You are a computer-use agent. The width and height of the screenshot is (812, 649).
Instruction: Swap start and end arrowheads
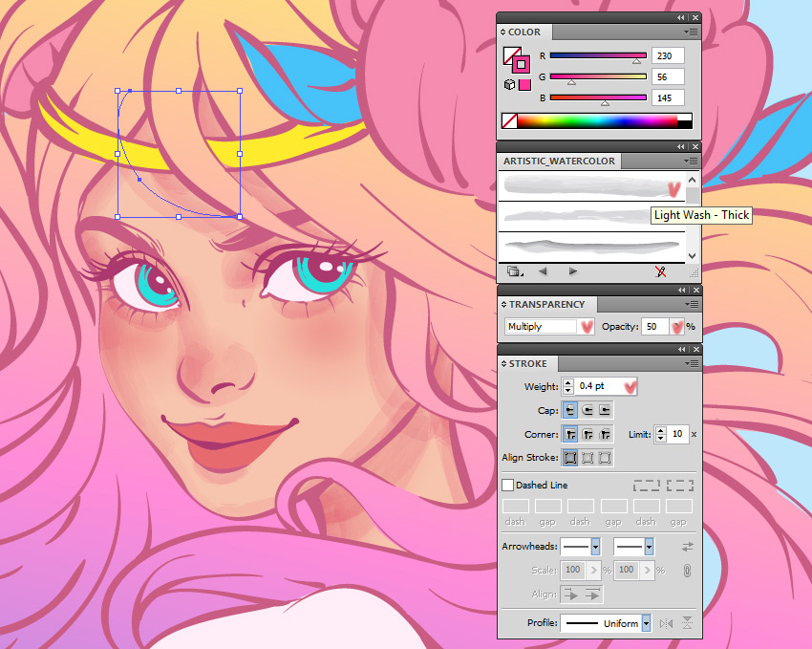(x=687, y=547)
